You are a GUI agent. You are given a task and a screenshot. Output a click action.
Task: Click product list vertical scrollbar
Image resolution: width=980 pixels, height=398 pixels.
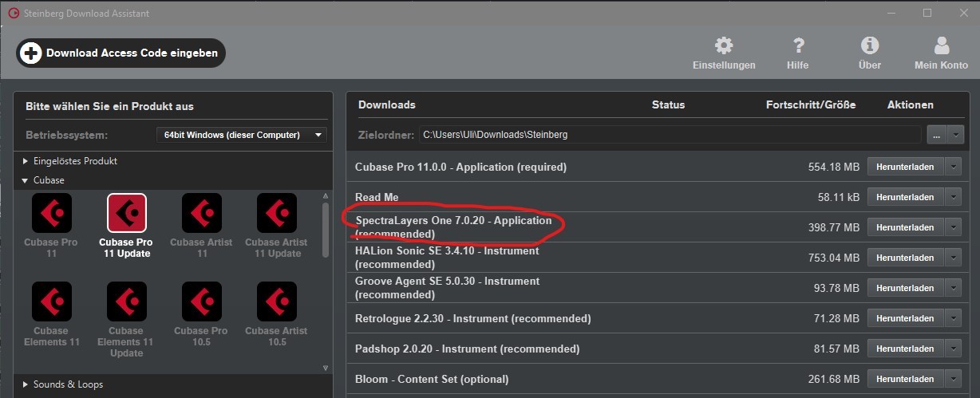[x=326, y=230]
